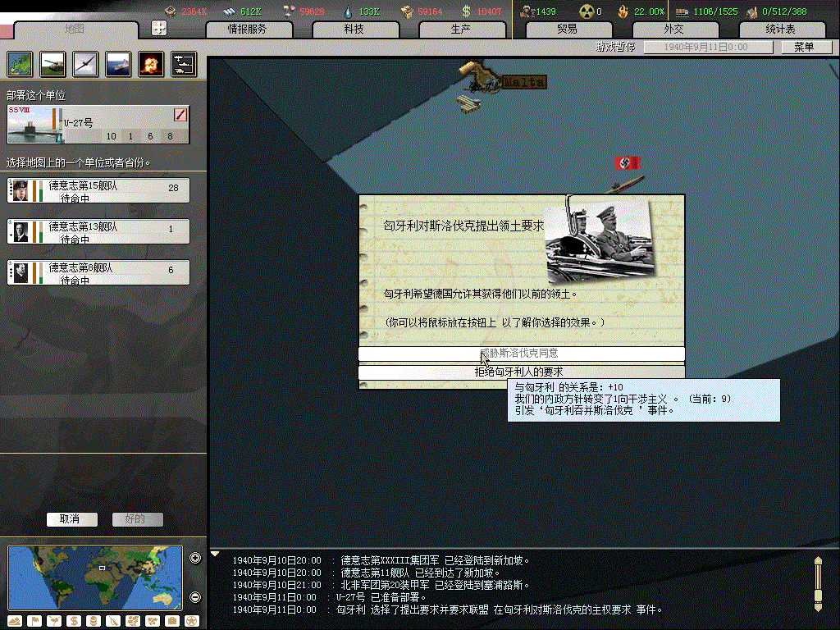Choose 拒绝匈牙利人的要求 event option
Viewport: 840px width, 630px height.
tap(521, 372)
